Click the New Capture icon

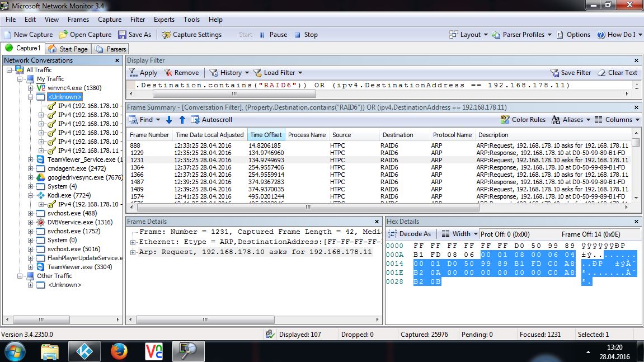[7, 35]
